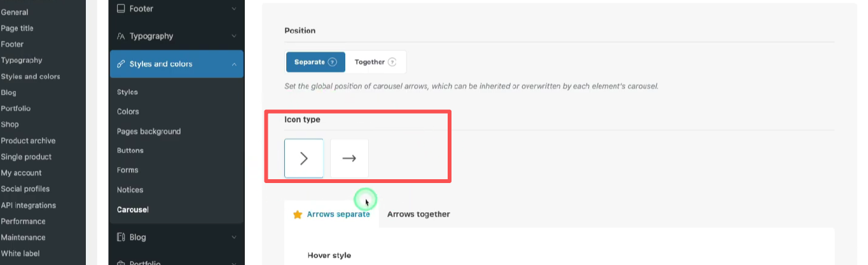Switch to the Arrows together tab

(418, 215)
